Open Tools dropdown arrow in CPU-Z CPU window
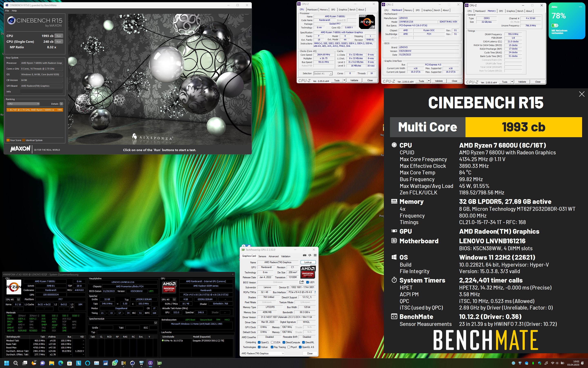The width and height of the screenshot is (588, 368). point(344,81)
